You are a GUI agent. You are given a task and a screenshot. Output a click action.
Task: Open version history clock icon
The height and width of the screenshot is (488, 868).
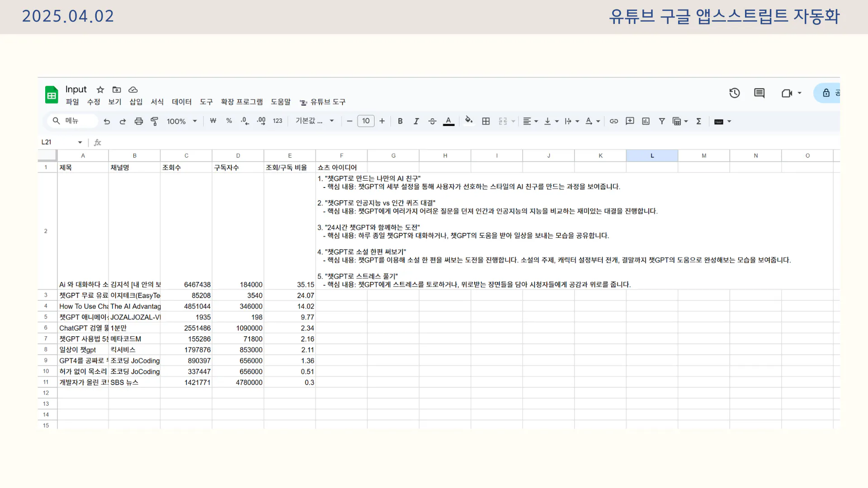coord(735,93)
